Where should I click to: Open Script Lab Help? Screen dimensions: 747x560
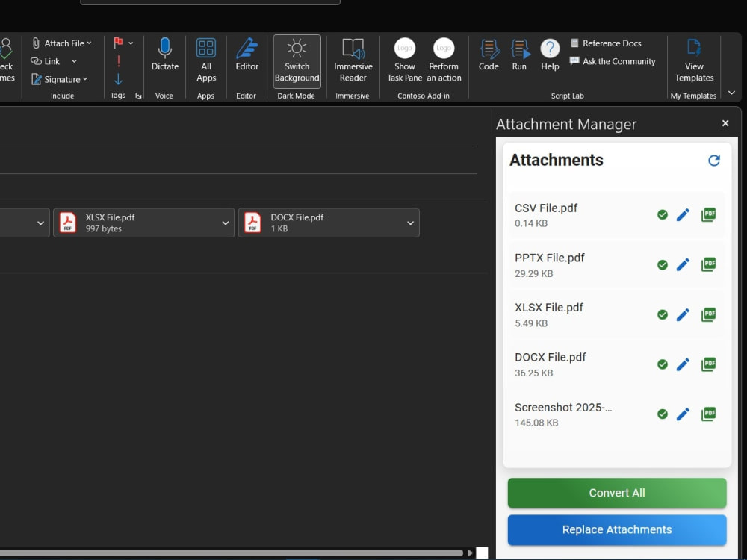click(550, 55)
